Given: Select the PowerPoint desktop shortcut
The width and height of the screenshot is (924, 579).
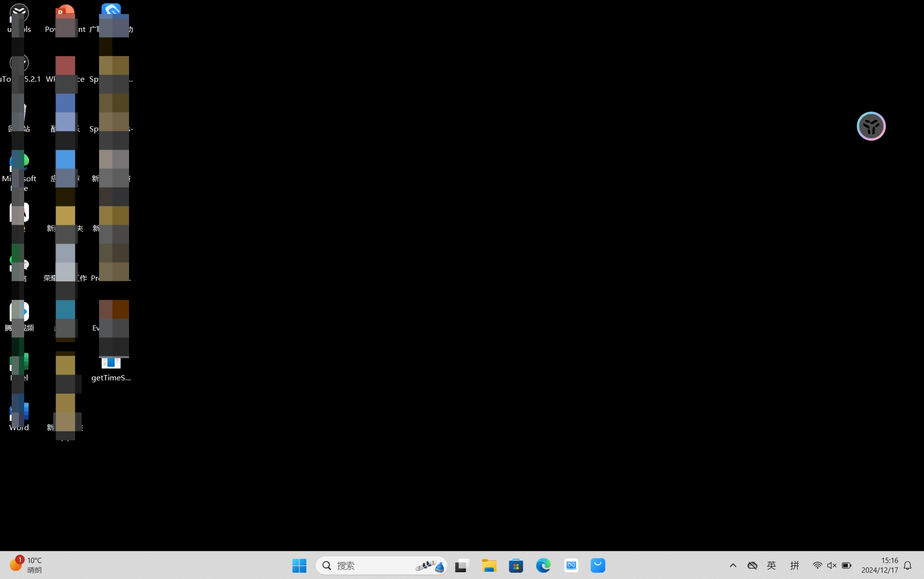Looking at the screenshot, I should tap(65, 19).
